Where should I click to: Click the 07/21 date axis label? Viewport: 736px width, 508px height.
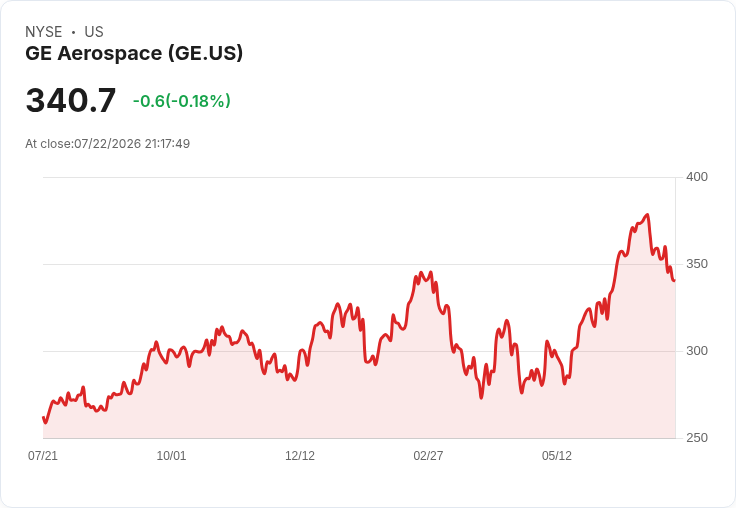click(x=43, y=456)
